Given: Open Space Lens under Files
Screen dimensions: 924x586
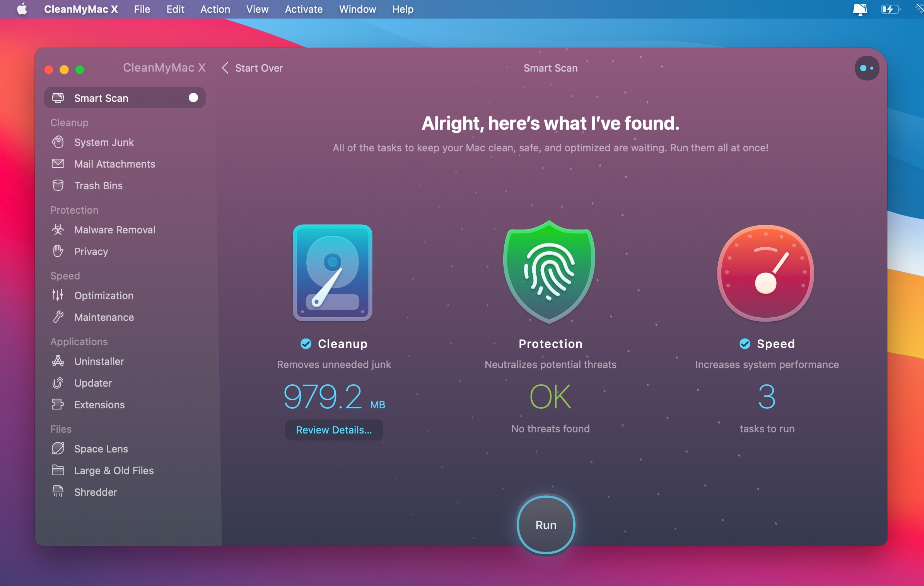Looking at the screenshot, I should tap(101, 449).
